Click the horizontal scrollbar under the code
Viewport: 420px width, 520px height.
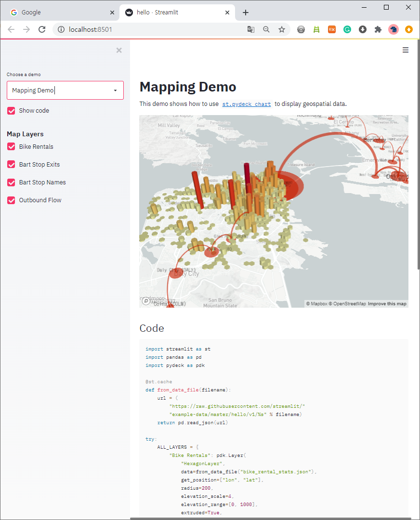pyautogui.click(x=270, y=519)
